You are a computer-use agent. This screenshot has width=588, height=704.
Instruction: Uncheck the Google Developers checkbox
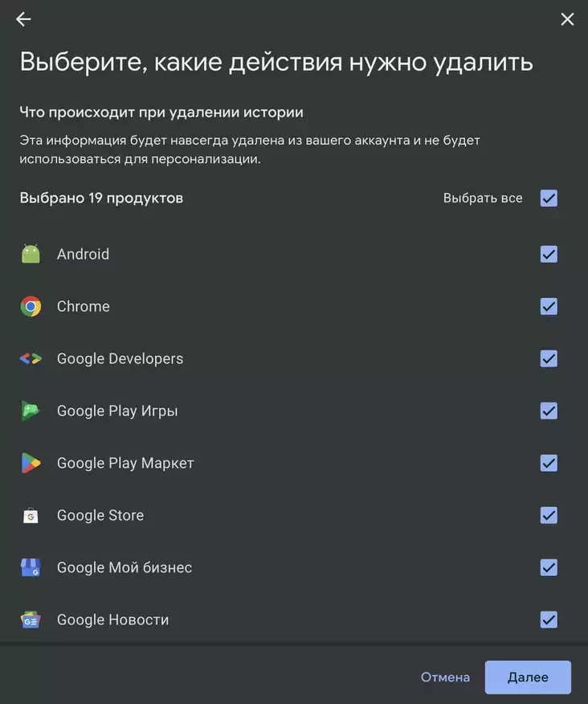point(549,358)
